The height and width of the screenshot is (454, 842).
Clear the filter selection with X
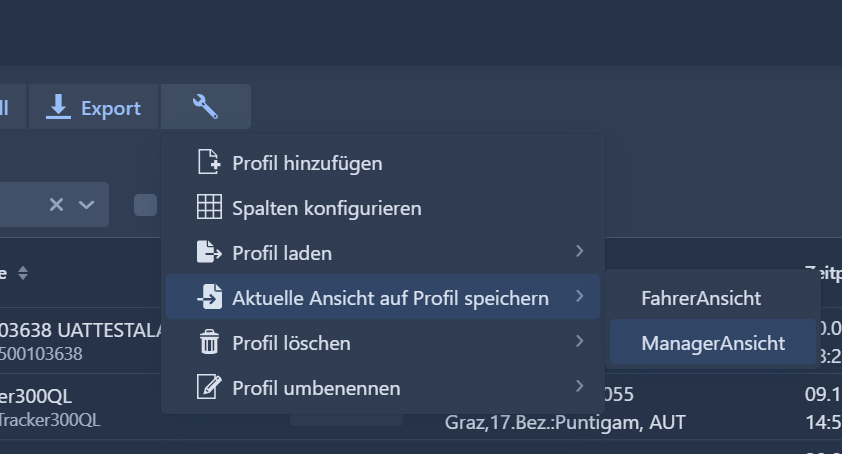click(56, 204)
